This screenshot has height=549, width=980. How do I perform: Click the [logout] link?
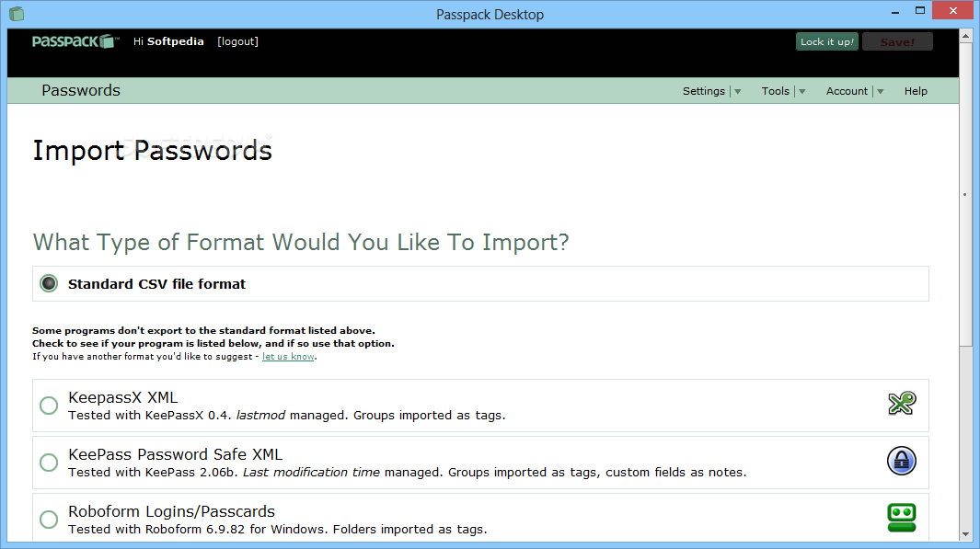click(237, 41)
